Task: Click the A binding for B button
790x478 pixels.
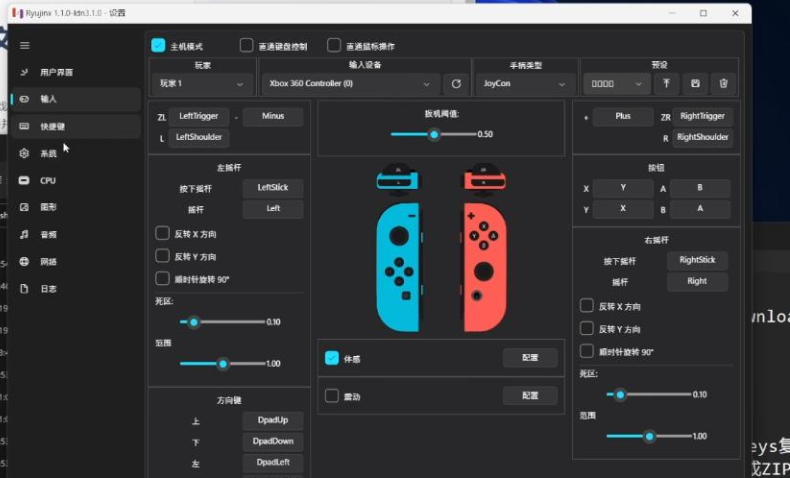Action: point(700,209)
